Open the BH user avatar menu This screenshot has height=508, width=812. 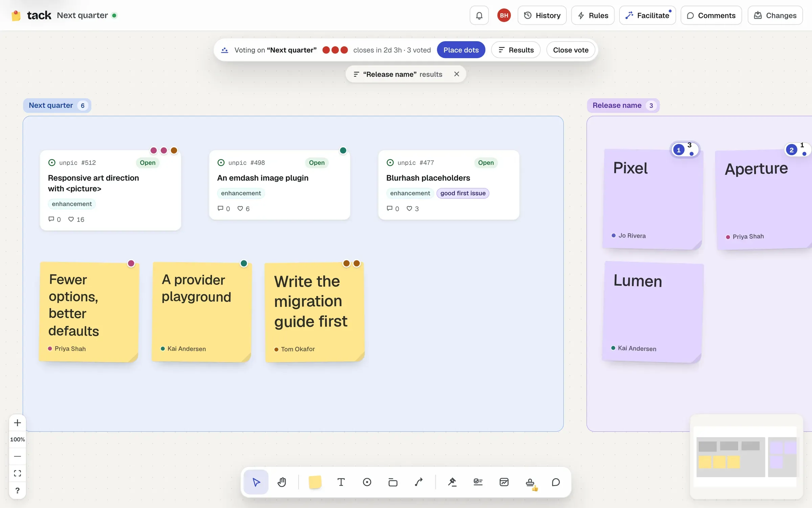504,15
